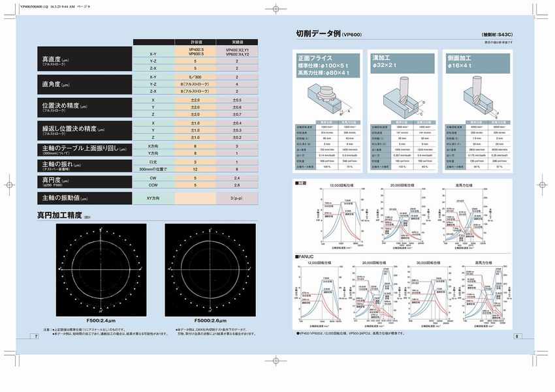Click the page number 8 box
This screenshot has height=392, width=555.
coord(516,337)
